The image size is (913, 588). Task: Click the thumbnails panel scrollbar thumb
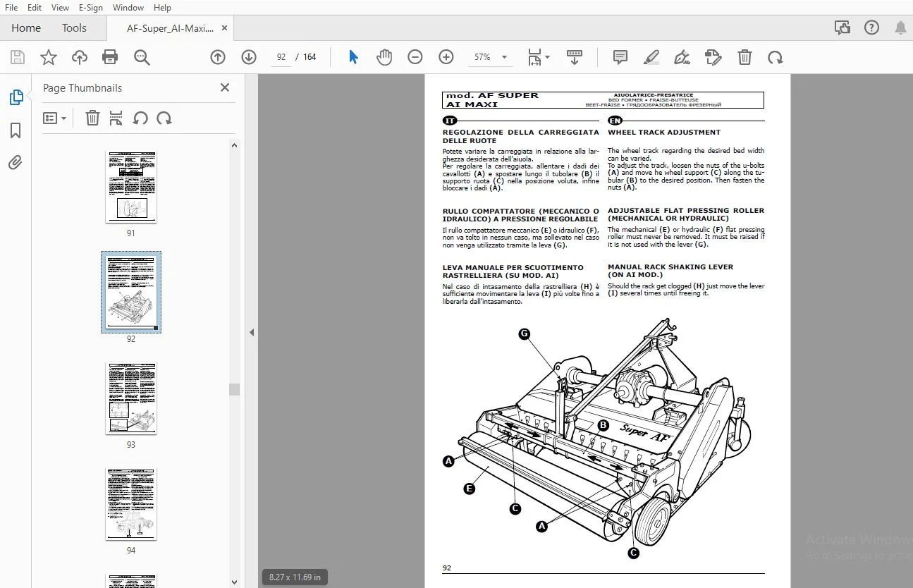[235, 389]
